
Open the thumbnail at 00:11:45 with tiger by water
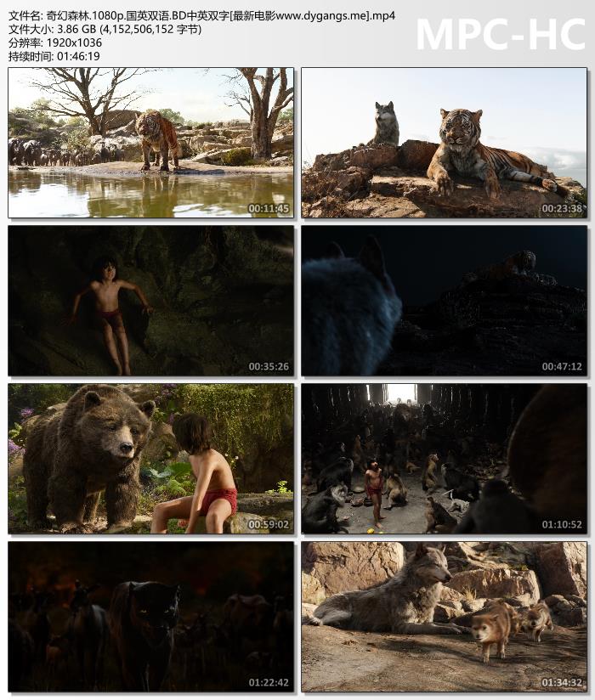click(151, 143)
